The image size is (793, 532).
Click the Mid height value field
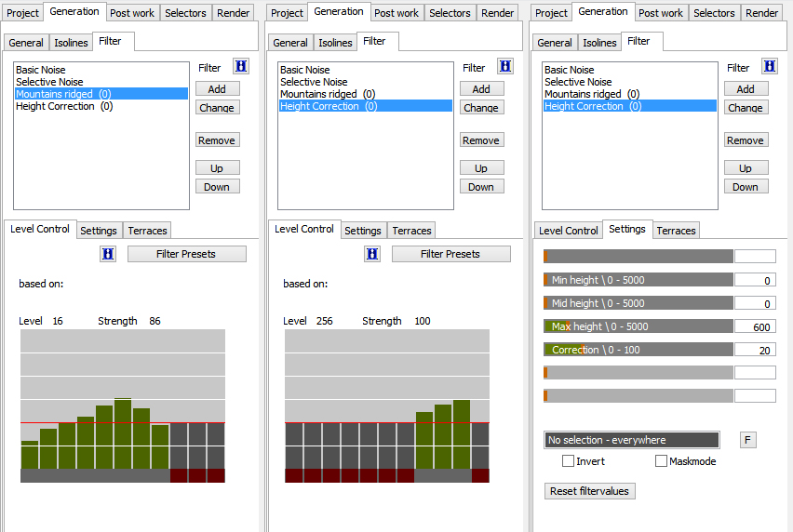pyautogui.click(x=755, y=303)
